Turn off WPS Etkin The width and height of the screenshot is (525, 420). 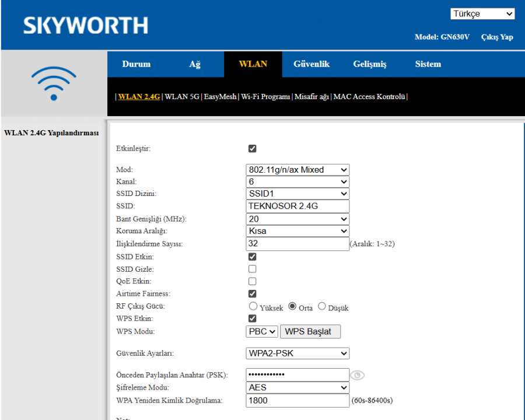tap(252, 318)
